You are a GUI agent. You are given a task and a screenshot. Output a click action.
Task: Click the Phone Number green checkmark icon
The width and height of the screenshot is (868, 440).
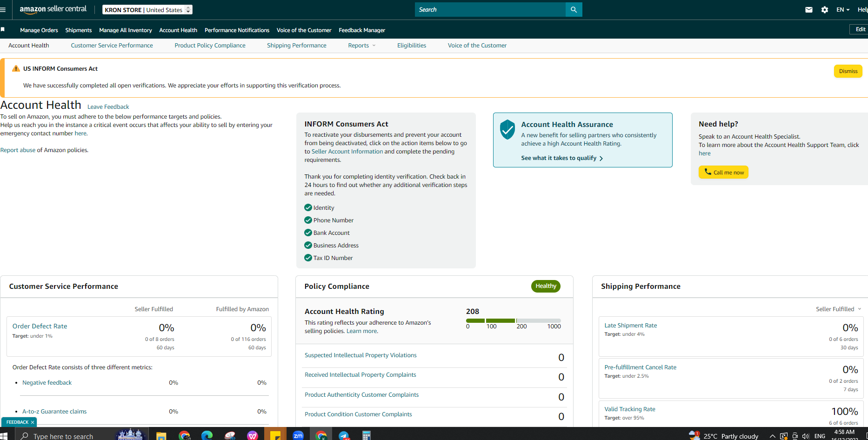308,220
